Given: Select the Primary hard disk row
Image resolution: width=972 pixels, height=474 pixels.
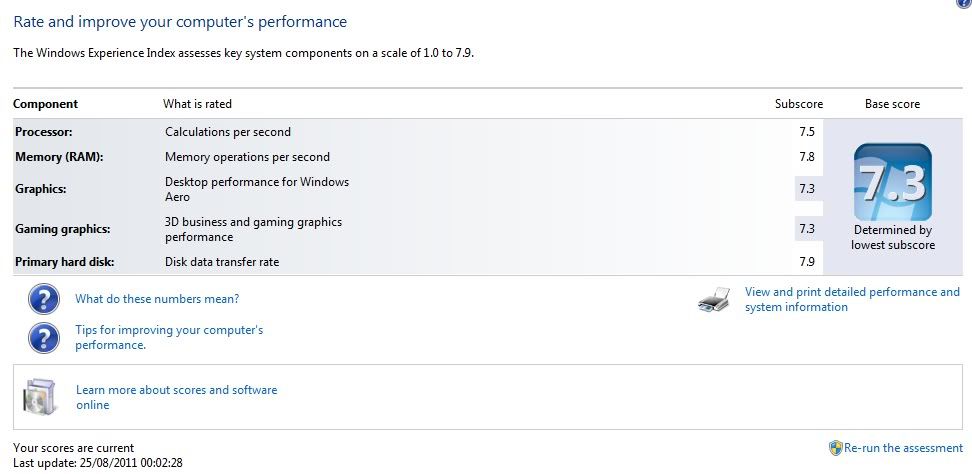Looking at the screenshot, I should click(x=418, y=261).
